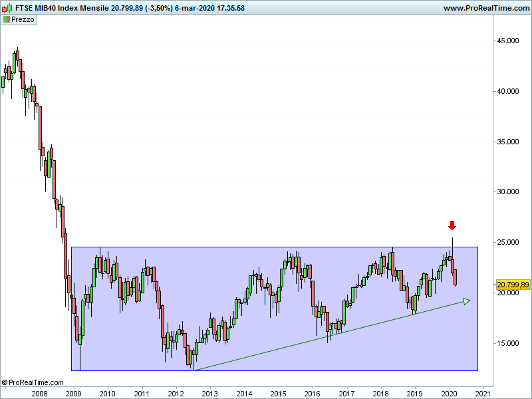The image size is (532, 399).
Task: Click the 6-mar-2020 17.35.58 timestamp
Action: (209, 8)
